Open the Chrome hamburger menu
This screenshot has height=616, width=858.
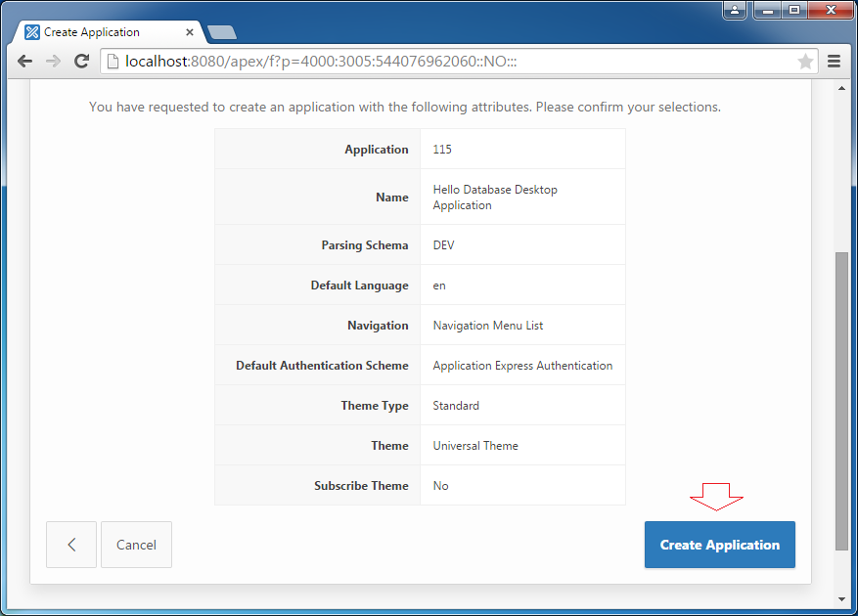tap(834, 62)
